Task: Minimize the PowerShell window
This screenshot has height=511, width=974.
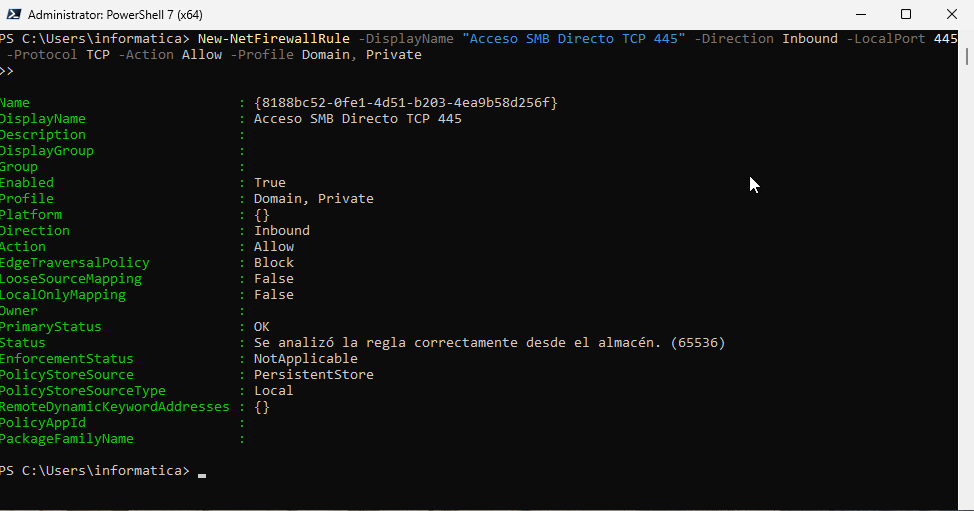Action: click(x=860, y=14)
